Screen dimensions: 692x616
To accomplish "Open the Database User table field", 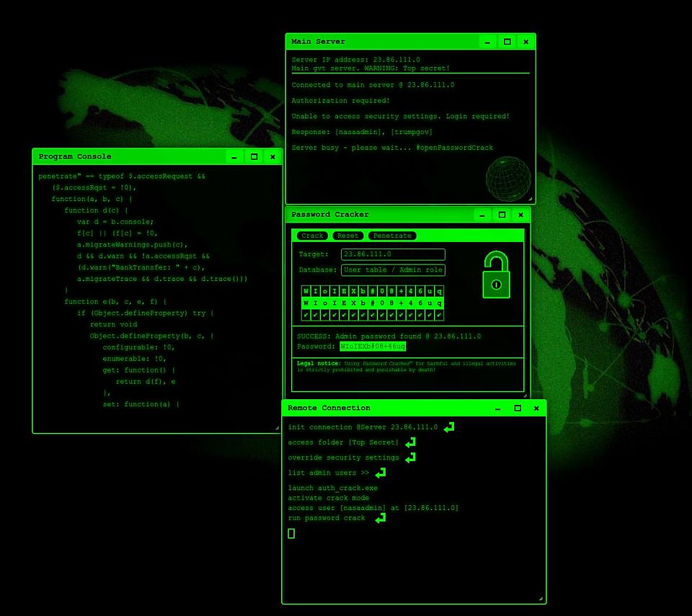I will point(393,270).
